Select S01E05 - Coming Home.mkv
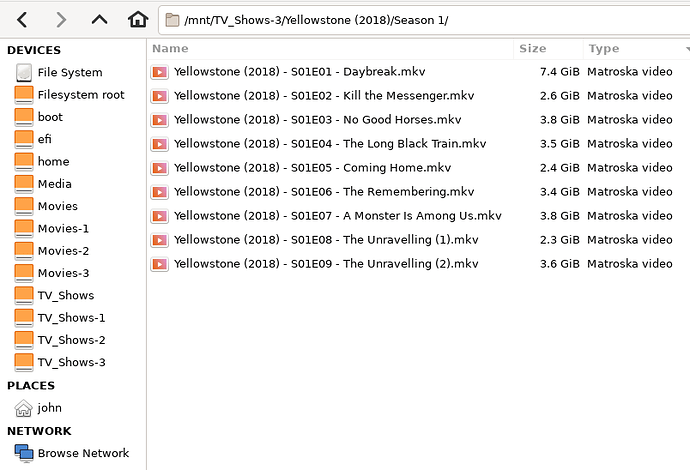 click(x=312, y=168)
